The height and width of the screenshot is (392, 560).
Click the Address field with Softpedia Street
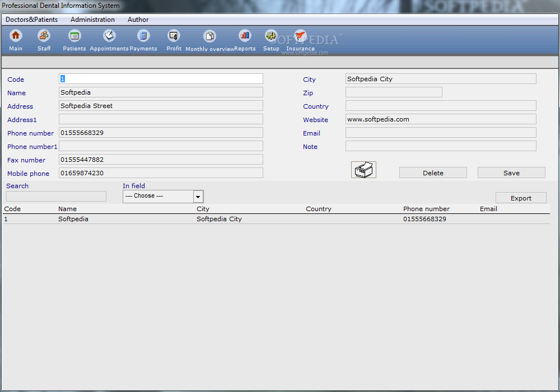161,106
